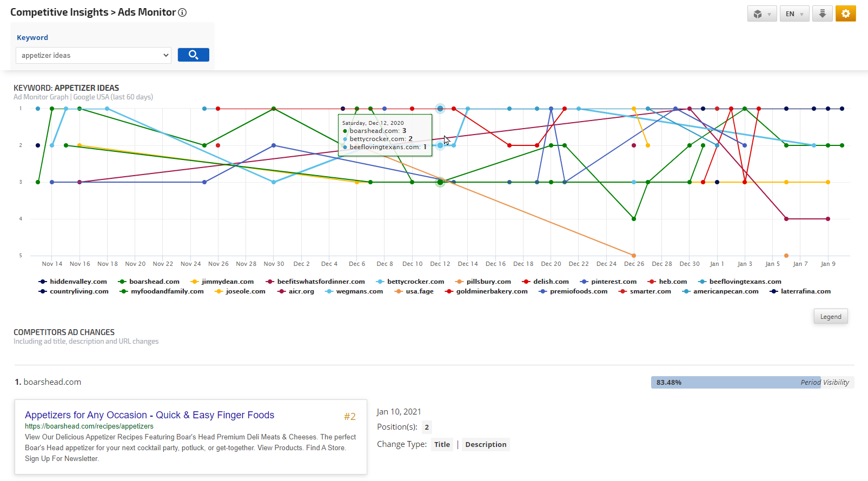Select the Description change type tag
This screenshot has width=868, height=481.
pyautogui.click(x=486, y=444)
